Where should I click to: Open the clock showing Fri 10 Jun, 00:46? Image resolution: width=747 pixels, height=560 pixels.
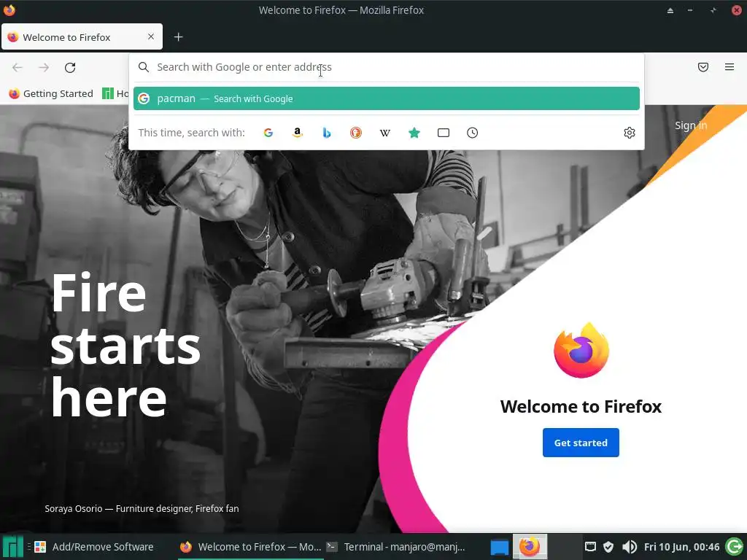point(681,547)
